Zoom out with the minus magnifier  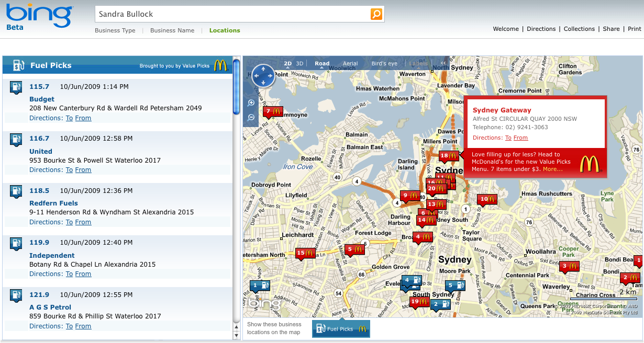pos(251,117)
